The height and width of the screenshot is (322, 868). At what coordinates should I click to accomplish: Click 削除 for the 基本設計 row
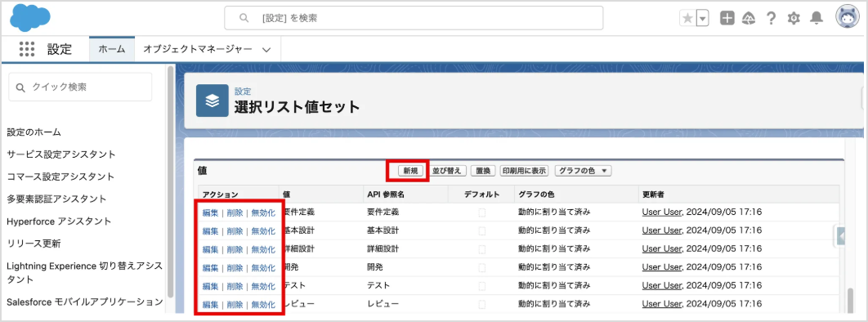(235, 230)
